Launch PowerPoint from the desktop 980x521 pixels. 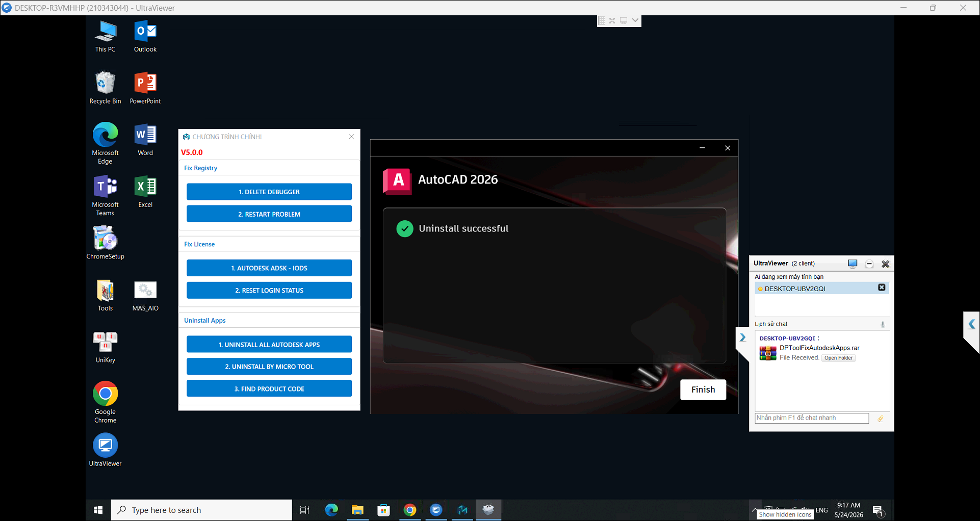(145, 88)
